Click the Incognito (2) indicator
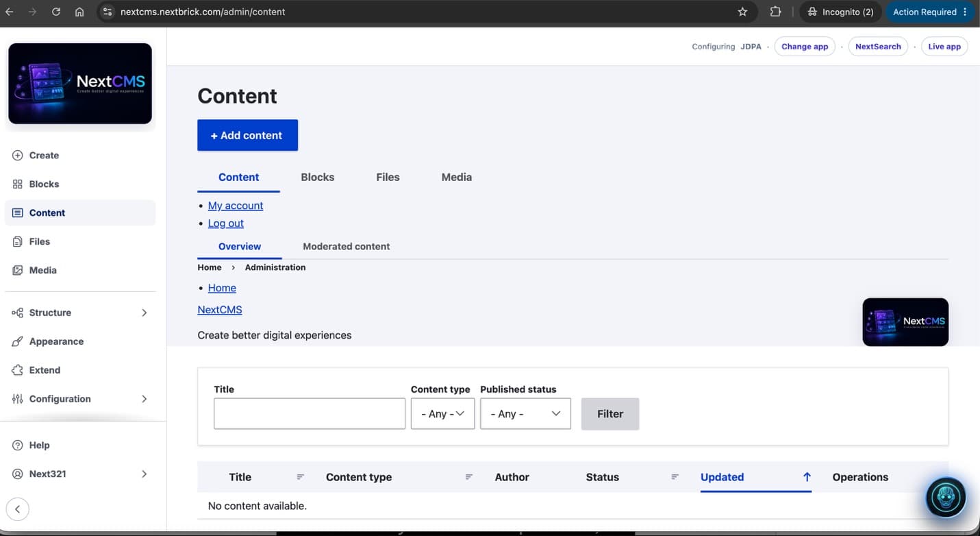980x536 pixels. [x=840, y=12]
